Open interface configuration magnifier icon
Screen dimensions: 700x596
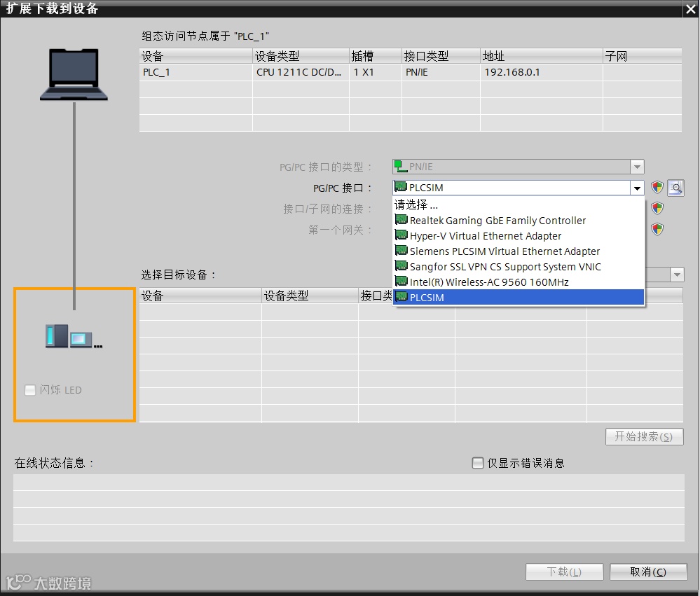pos(676,188)
